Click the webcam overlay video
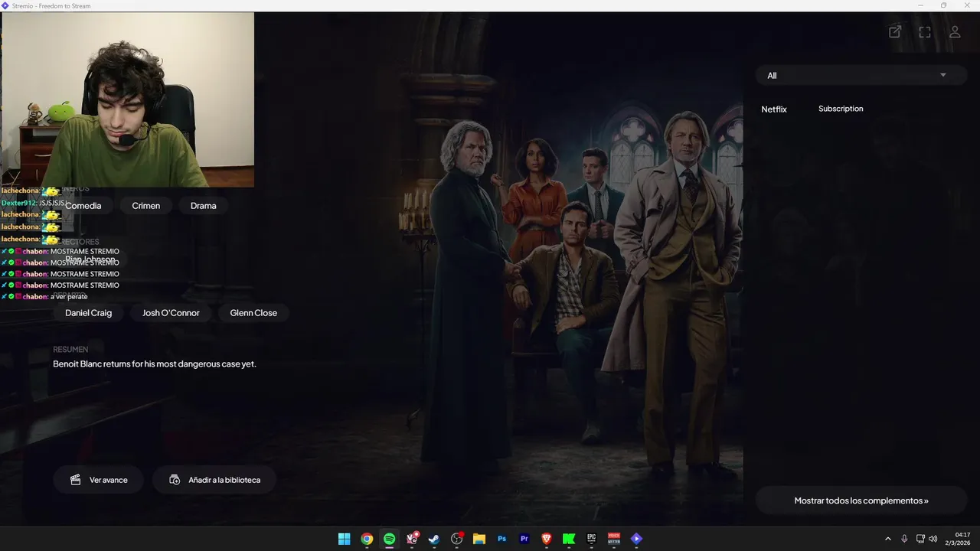980x551 pixels. pyautogui.click(x=127, y=99)
